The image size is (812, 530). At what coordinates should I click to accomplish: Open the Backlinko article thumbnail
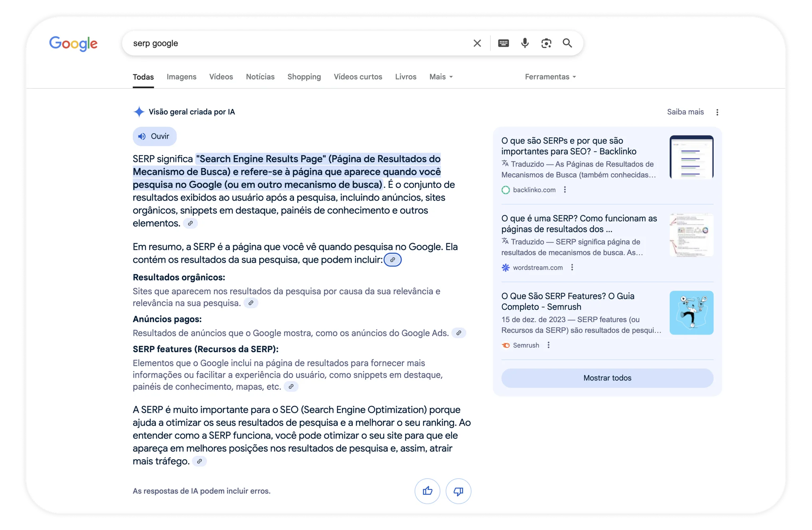point(691,157)
